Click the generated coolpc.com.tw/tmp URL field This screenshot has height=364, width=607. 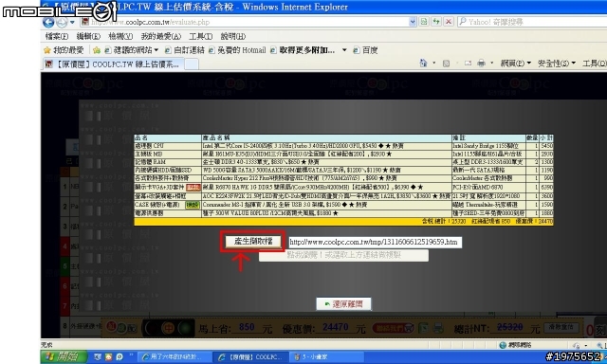pos(376,242)
